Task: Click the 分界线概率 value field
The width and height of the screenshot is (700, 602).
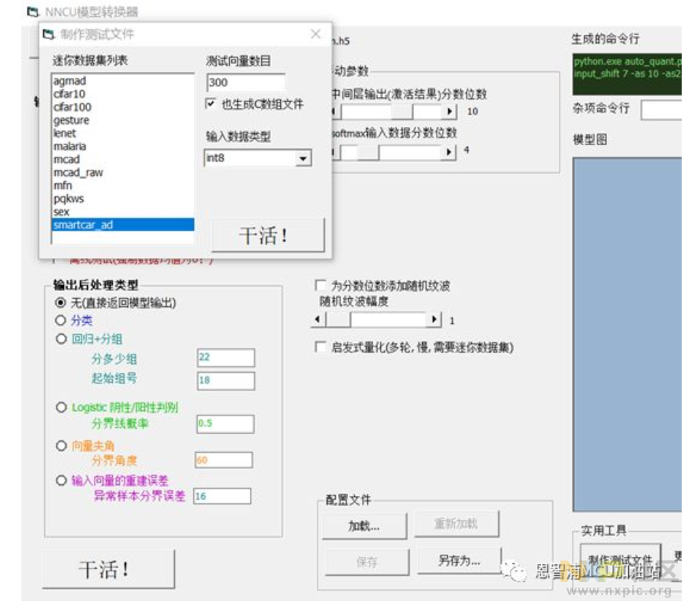Action: (x=225, y=424)
